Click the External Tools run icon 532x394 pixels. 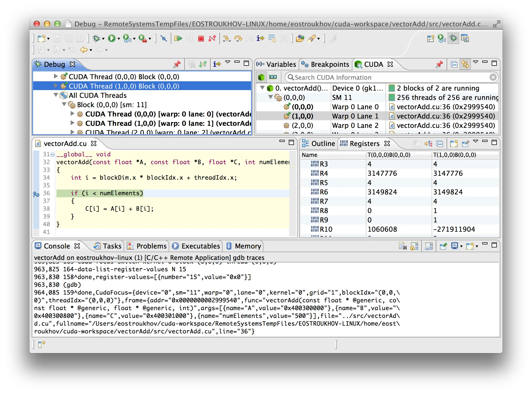point(143,39)
